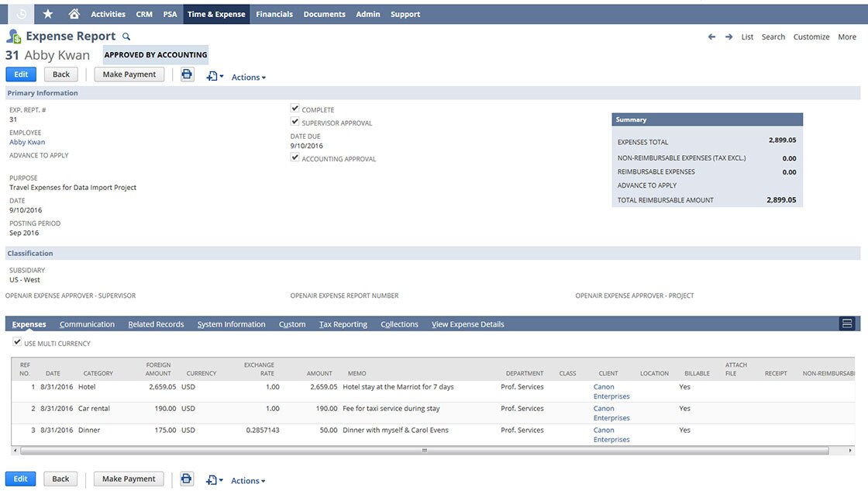Uncheck the Accounting Approval checkbox

point(295,157)
